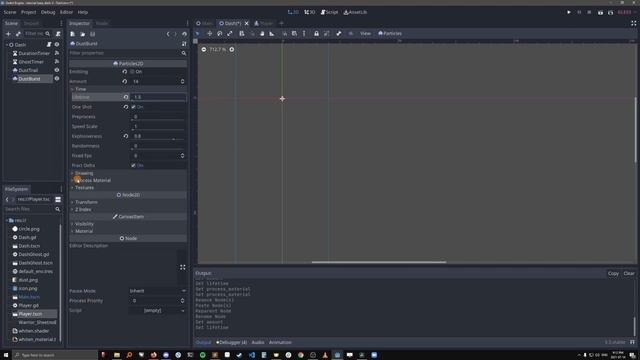Uncheck the One Shot checkbox
This screenshot has height=360, width=640.
[x=133, y=107]
